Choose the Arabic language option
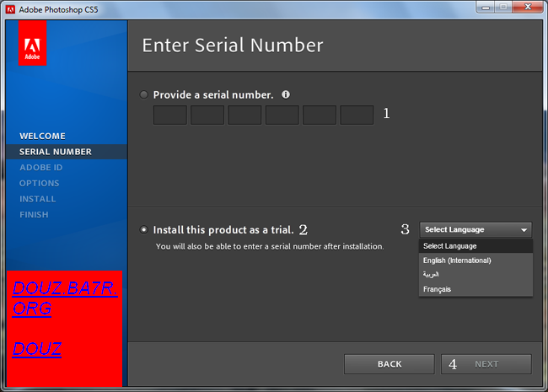The image size is (548, 392). (475, 275)
